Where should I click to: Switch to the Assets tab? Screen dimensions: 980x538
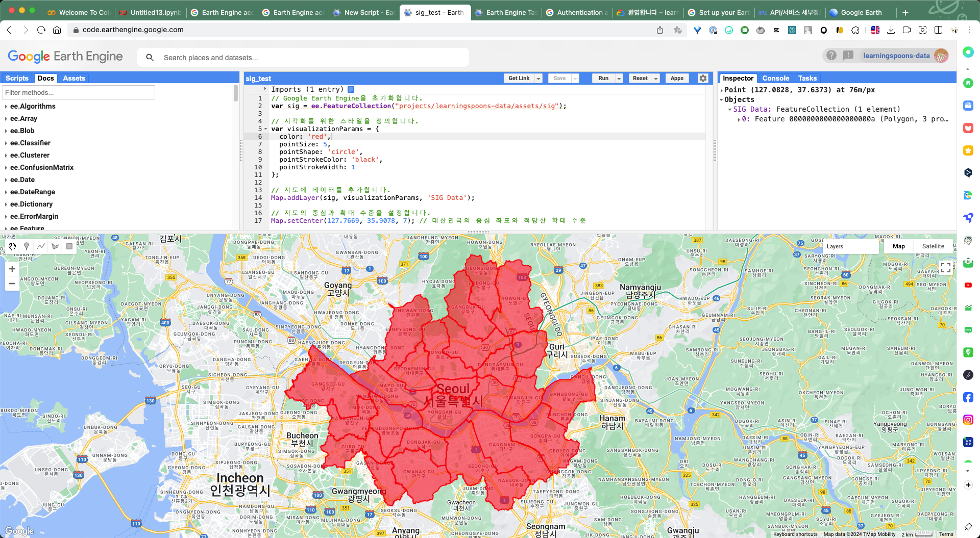[74, 78]
